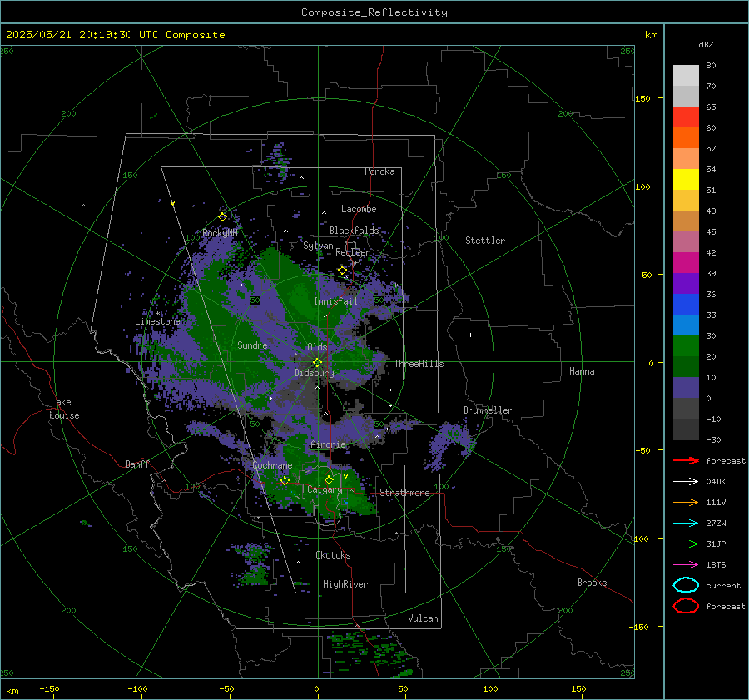This screenshot has width=749, height=700.
Task: Click the Limestone label
Action: [x=157, y=321]
